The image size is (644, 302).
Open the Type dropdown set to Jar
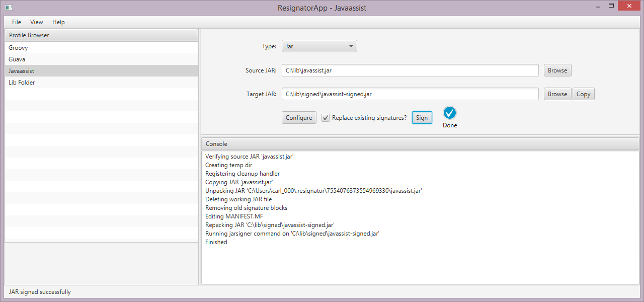(319, 46)
